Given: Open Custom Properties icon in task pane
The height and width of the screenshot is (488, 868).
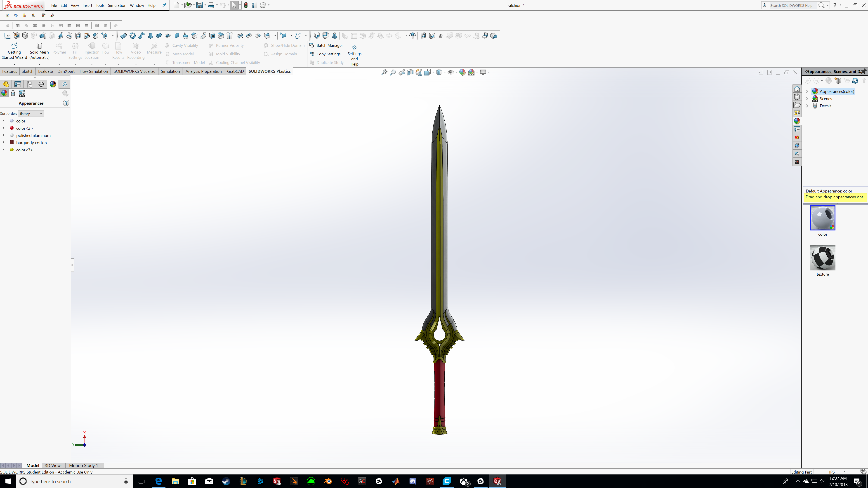Looking at the screenshot, I should point(797,129).
